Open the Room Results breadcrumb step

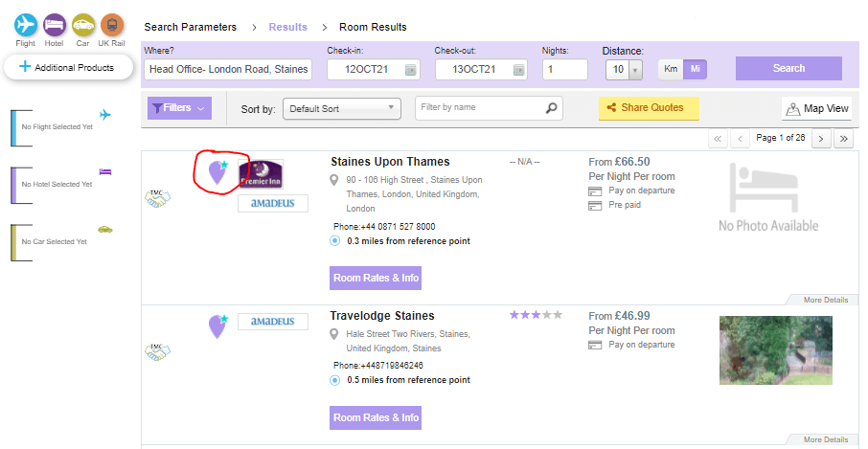pos(373,27)
